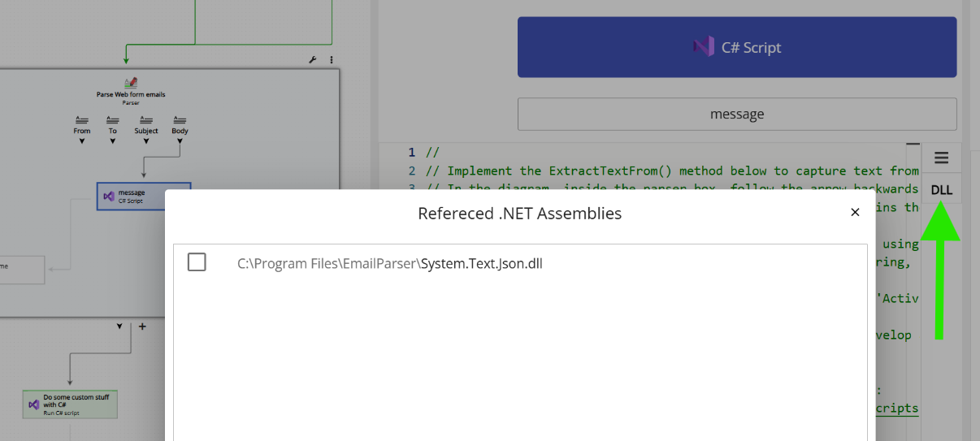Screen dimensions: 980x441
Task: Open the three-dot menu above parser box
Action: click(332, 59)
